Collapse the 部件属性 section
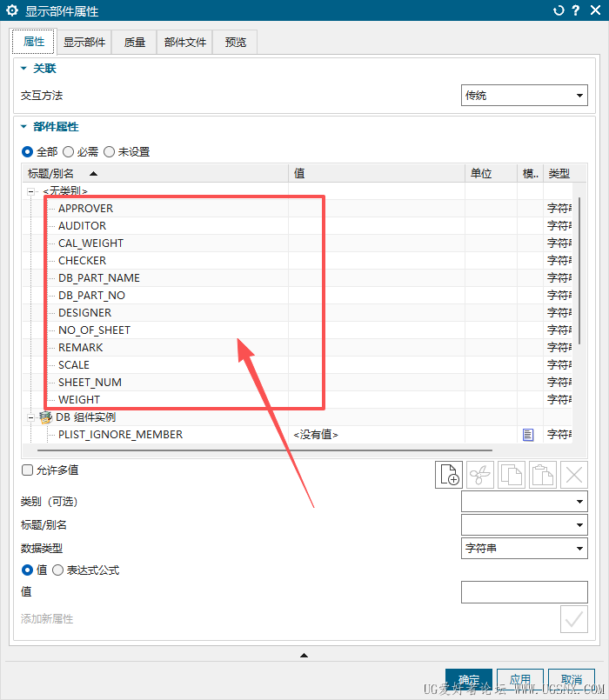Image resolution: width=609 pixels, height=700 pixels. [24, 127]
